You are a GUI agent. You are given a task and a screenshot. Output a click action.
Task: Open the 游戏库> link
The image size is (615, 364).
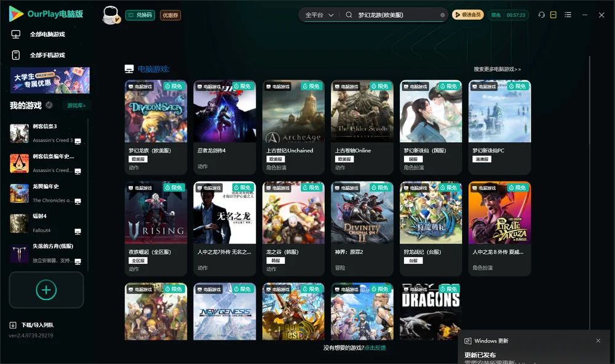[76, 105]
